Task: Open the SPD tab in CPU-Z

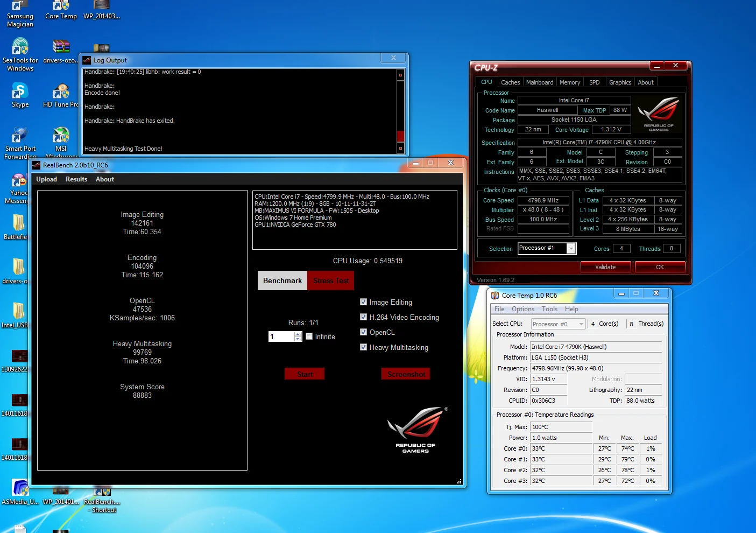Action: coord(594,82)
